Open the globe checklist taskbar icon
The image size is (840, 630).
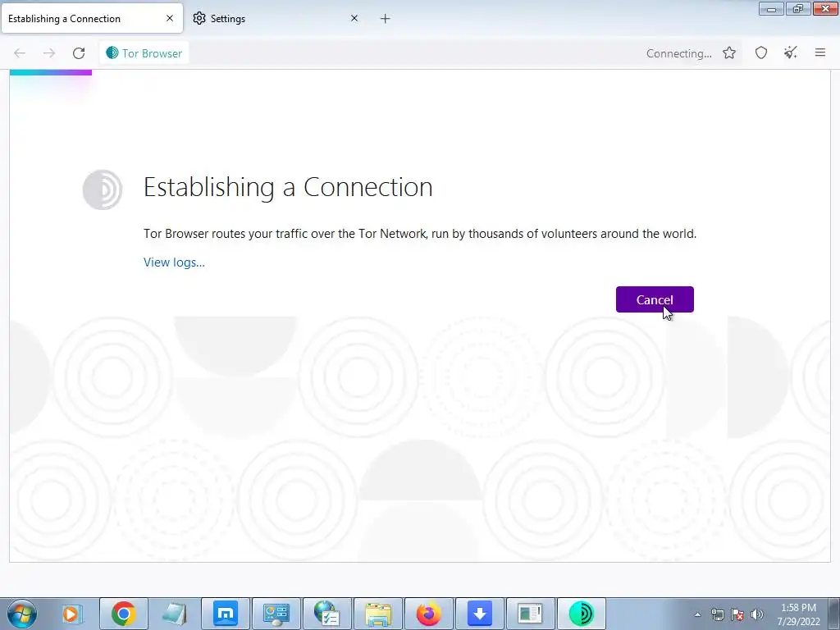326,614
